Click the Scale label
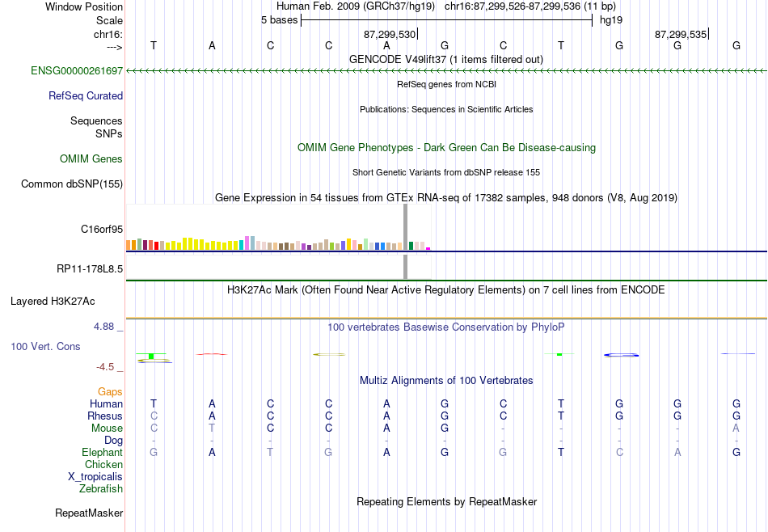This screenshot has width=768, height=532. pyautogui.click(x=109, y=20)
